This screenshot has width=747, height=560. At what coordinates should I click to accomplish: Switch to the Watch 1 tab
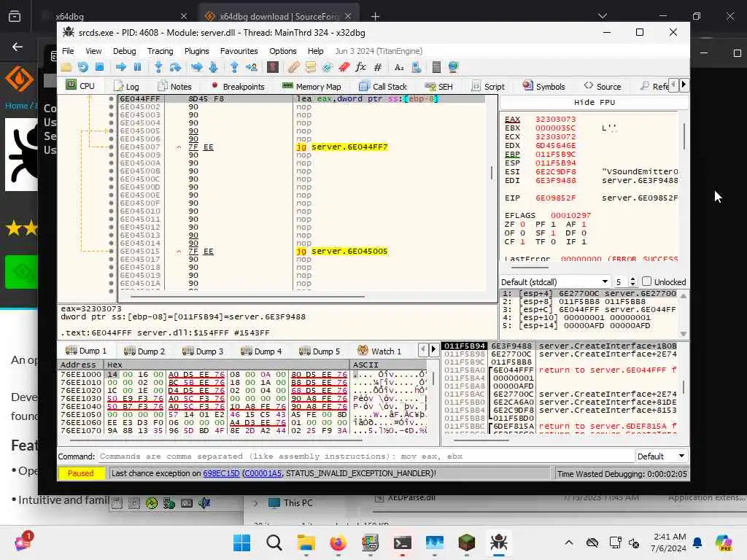coord(379,351)
